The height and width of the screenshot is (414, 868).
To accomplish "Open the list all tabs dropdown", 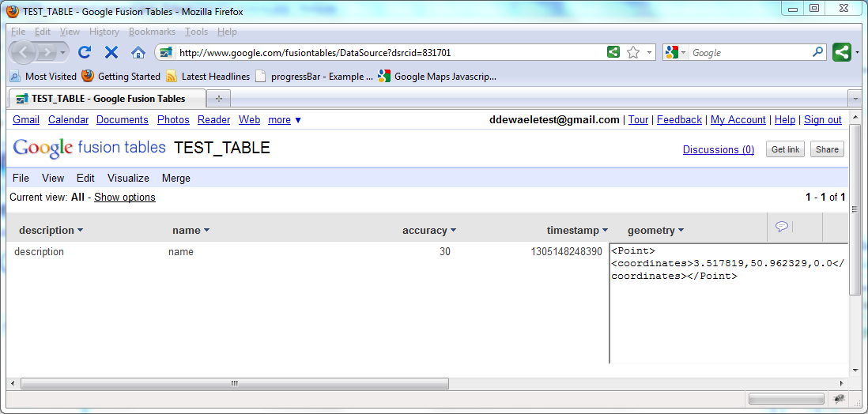I will [855, 99].
